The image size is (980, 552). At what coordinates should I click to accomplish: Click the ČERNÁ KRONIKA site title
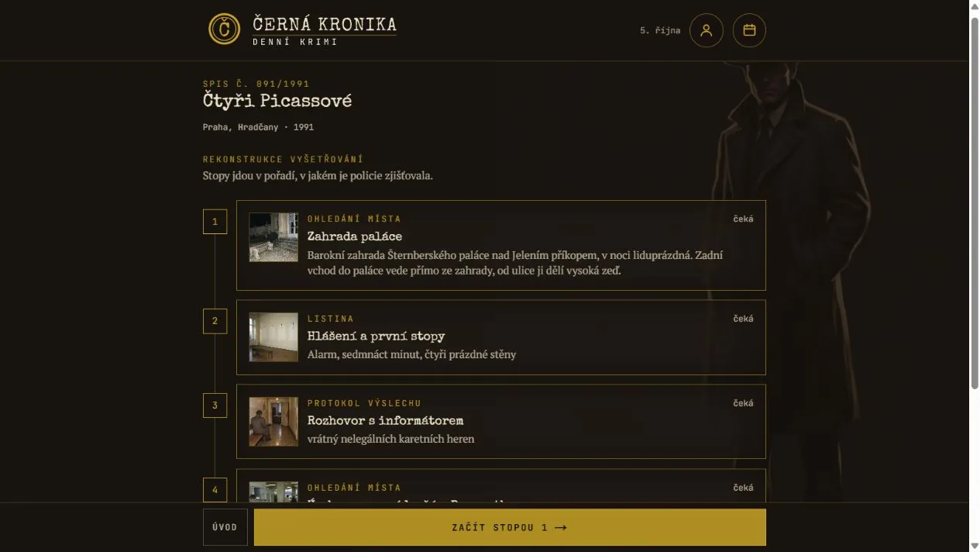(x=325, y=24)
